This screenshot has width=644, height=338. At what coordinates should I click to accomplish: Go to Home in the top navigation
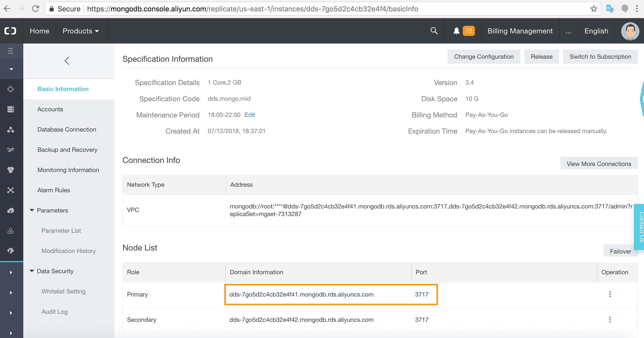[x=39, y=31]
